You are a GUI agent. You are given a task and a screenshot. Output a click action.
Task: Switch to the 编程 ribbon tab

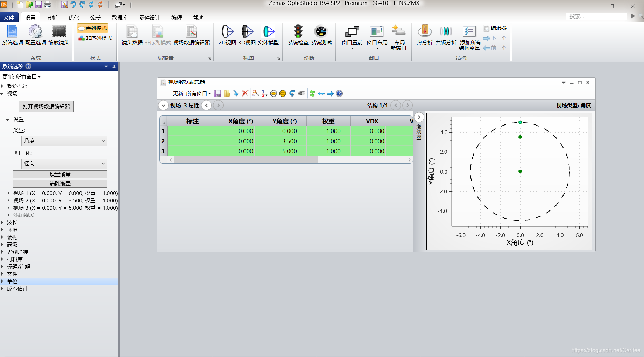click(177, 17)
